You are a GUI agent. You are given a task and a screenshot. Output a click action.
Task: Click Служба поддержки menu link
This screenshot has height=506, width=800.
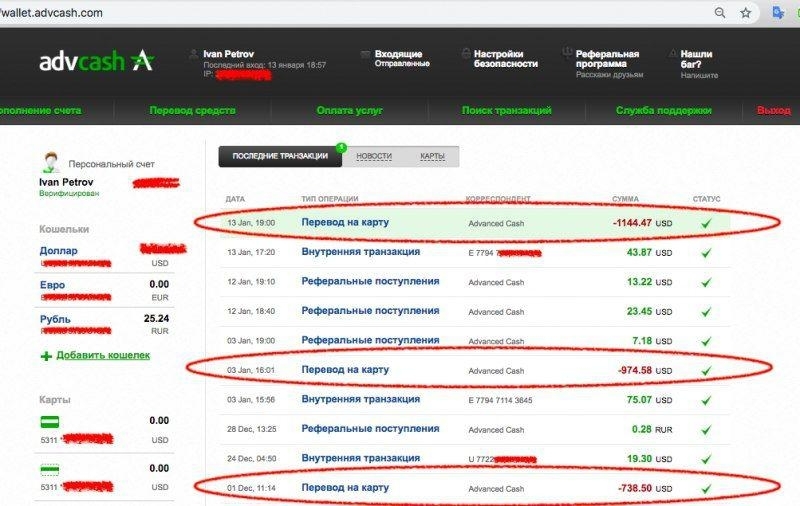pos(663,111)
